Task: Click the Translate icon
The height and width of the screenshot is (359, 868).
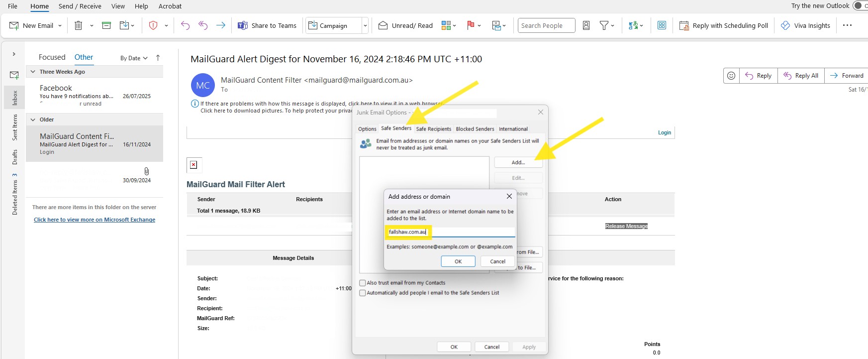Action: pyautogui.click(x=633, y=25)
